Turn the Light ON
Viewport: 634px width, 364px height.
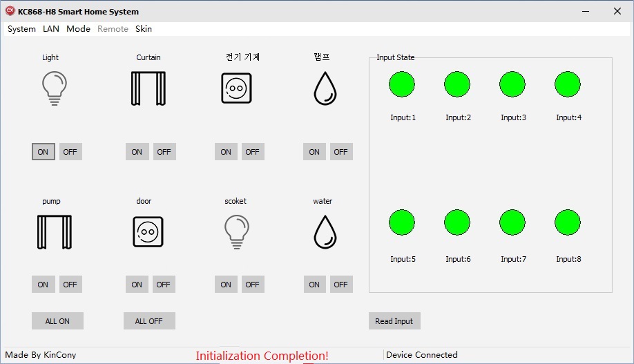click(x=43, y=152)
